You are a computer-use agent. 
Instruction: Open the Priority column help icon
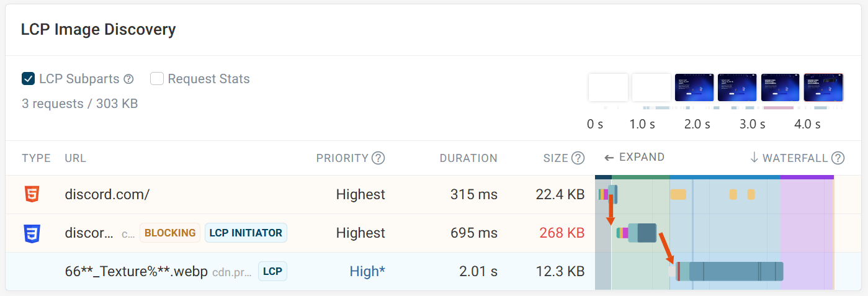(x=378, y=158)
